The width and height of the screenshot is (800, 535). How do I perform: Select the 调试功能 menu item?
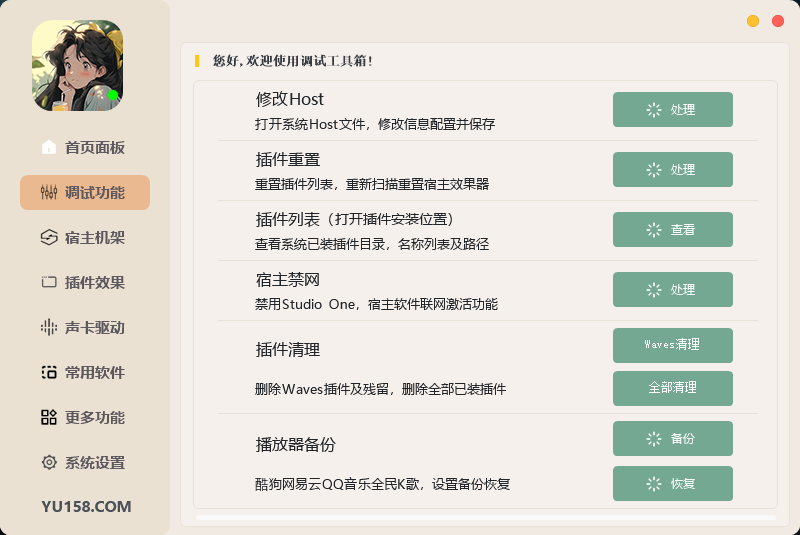click(x=85, y=192)
